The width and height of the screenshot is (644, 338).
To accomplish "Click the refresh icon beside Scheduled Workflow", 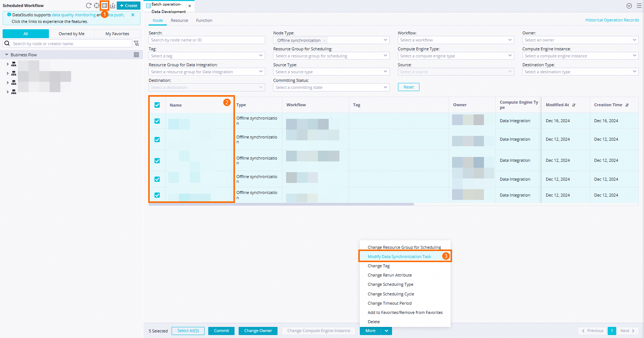I will pyautogui.click(x=89, y=6).
